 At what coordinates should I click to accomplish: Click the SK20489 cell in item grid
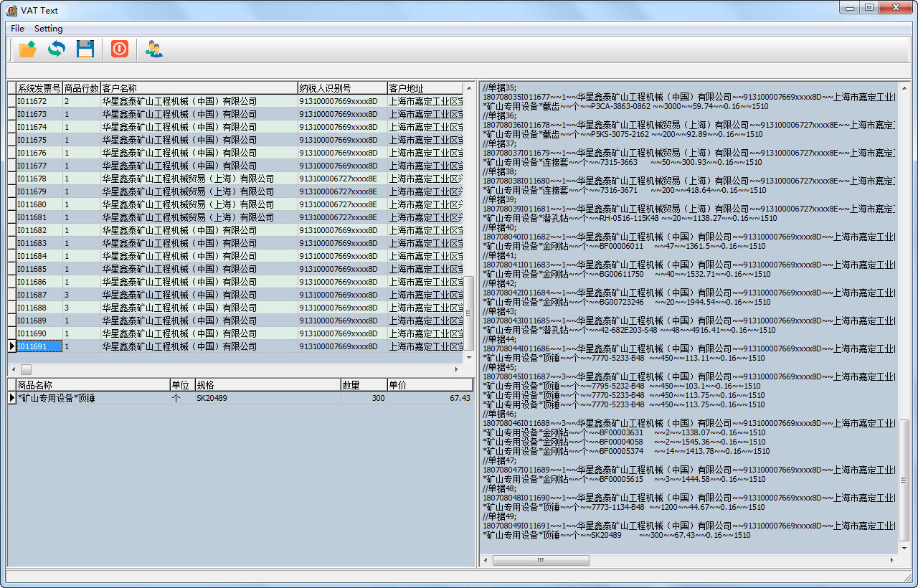click(x=212, y=398)
